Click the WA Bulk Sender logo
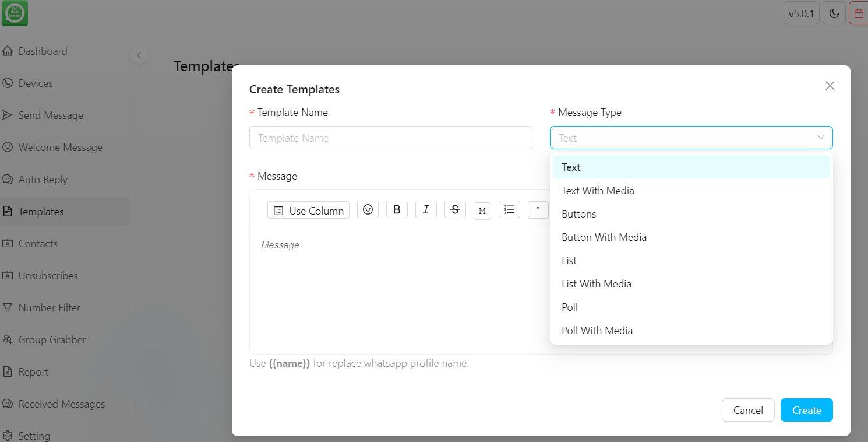Screen dimensions: 868x442 (x=15, y=13)
